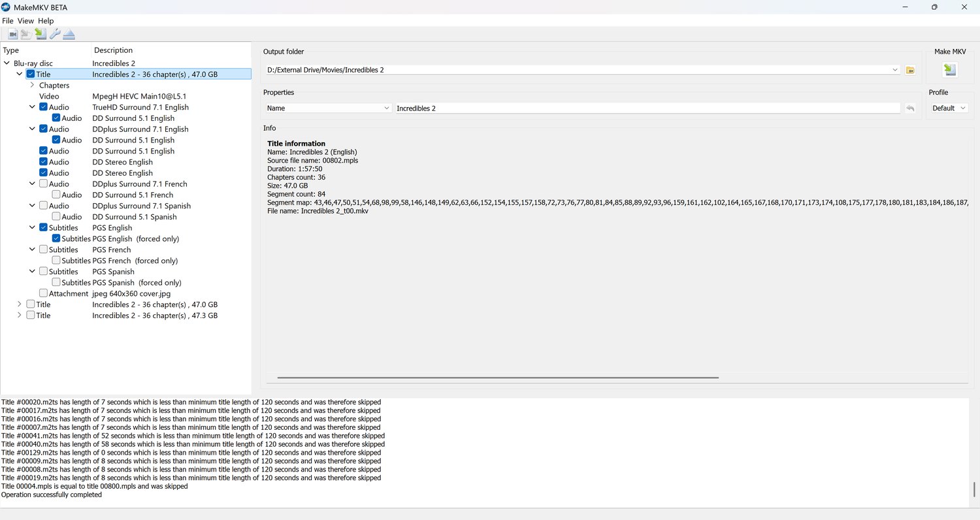This screenshot has height=520, width=980.
Task: Click 'Segment count: 84' in the Info panel
Action: coord(296,195)
